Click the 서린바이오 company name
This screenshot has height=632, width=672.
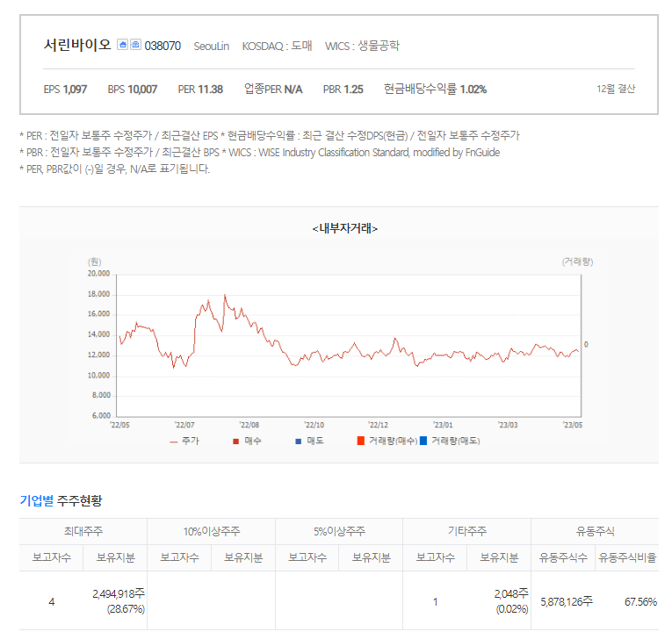[77, 45]
